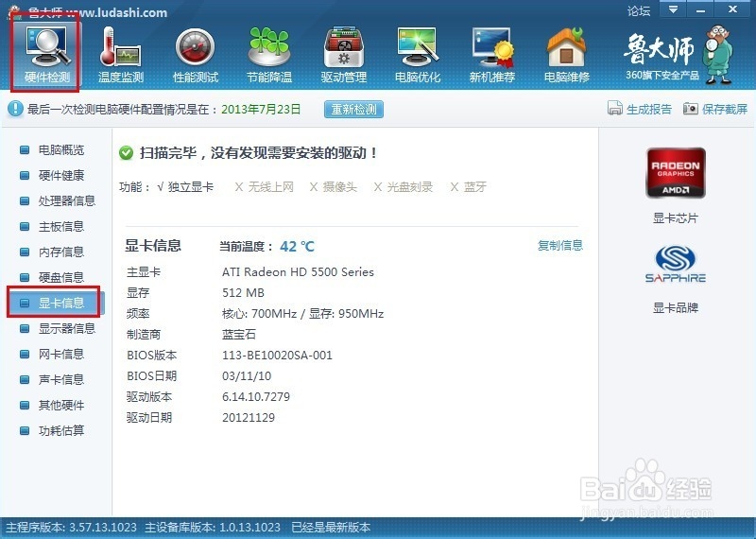The height and width of the screenshot is (539, 756).
Task: Open 新机推荐 new PC recommendations
Action: point(492,54)
